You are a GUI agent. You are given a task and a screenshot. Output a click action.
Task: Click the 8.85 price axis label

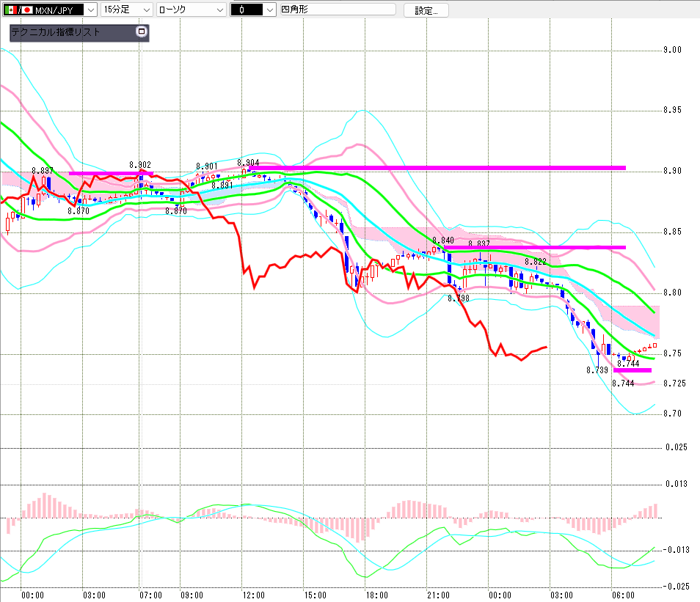[672, 231]
